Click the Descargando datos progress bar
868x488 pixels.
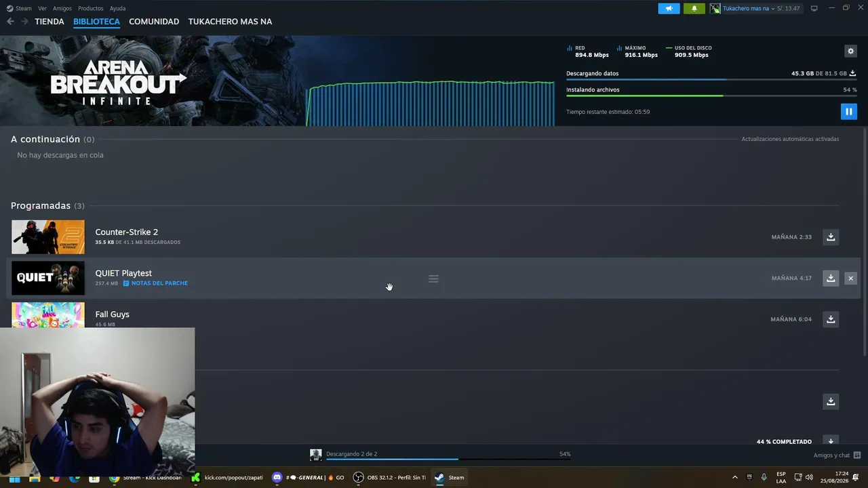point(711,79)
